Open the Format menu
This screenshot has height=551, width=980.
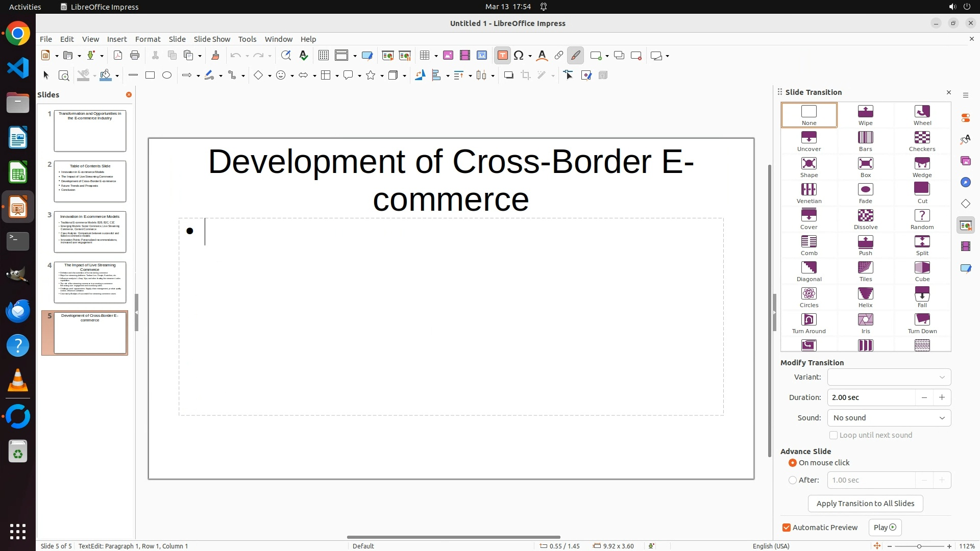(x=148, y=39)
